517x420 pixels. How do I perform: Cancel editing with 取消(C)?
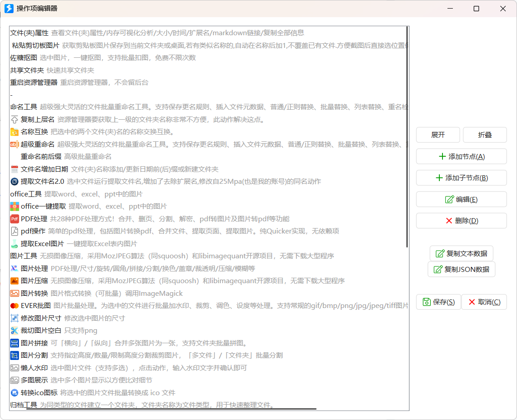click(484, 302)
